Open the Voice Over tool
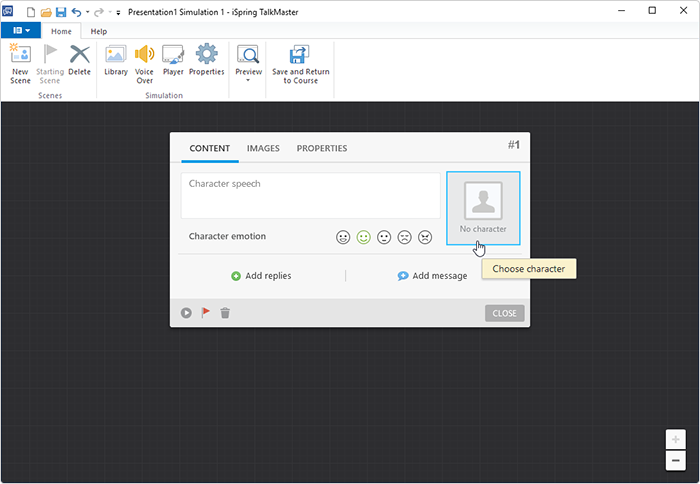Viewport: 700px width, 484px height. pyautogui.click(x=144, y=64)
